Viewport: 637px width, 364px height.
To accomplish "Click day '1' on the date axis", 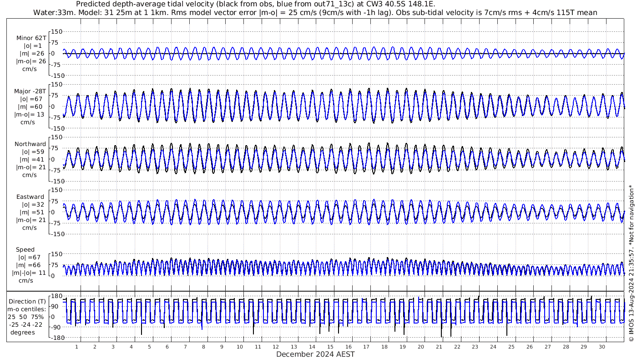I will tap(77, 347).
